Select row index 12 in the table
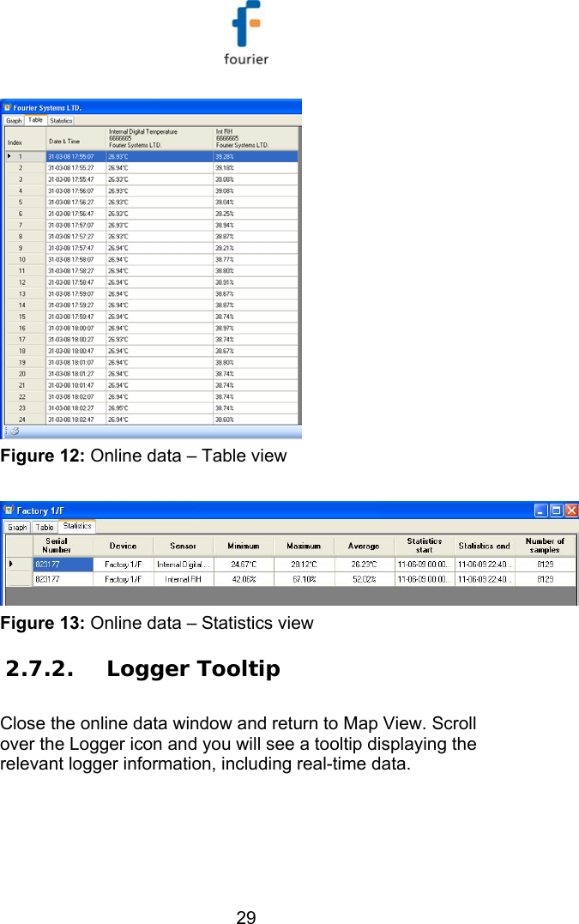 pos(26,282)
